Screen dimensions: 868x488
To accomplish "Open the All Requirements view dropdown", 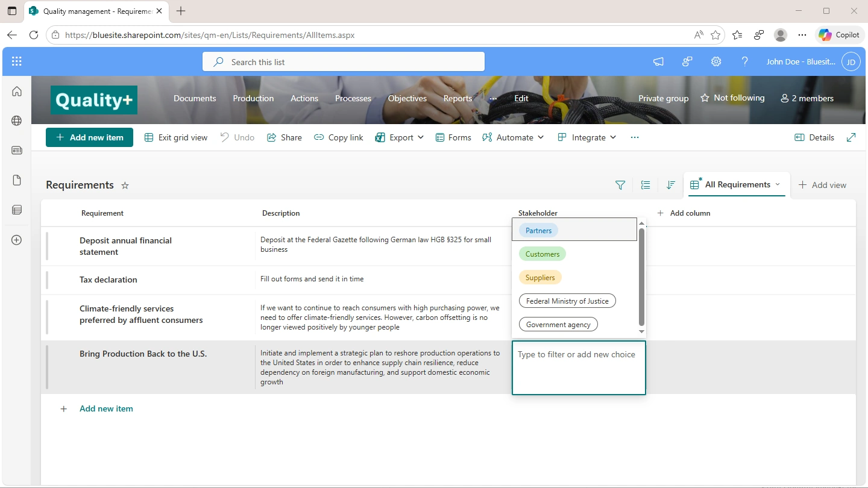I will (x=736, y=185).
